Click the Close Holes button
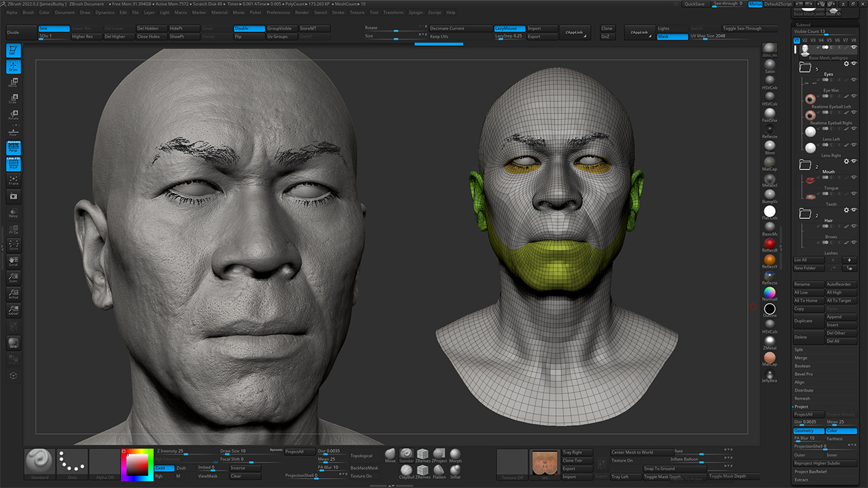 coord(151,37)
